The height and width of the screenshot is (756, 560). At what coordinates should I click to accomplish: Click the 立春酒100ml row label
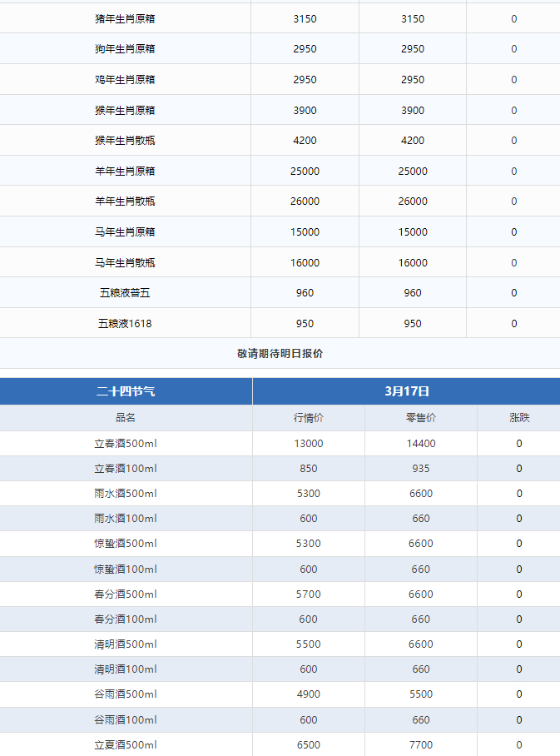[x=126, y=469]
